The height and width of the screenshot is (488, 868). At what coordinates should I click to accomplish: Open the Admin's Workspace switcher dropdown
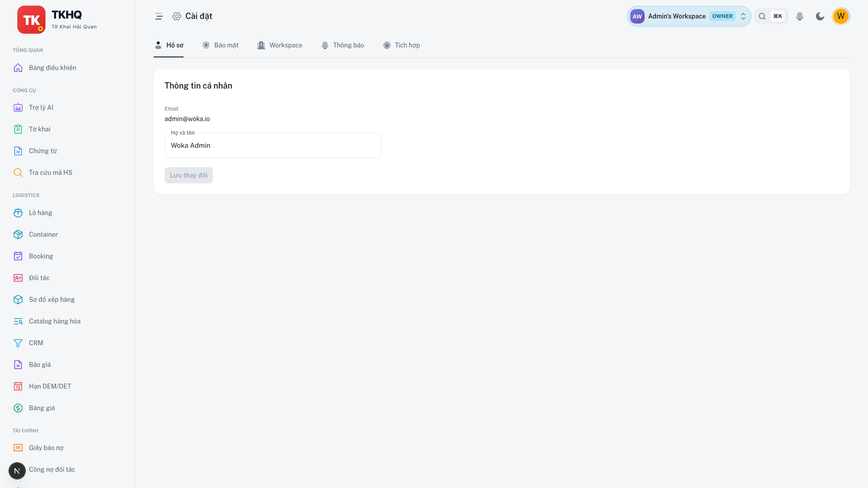click(x=689, y=16)
